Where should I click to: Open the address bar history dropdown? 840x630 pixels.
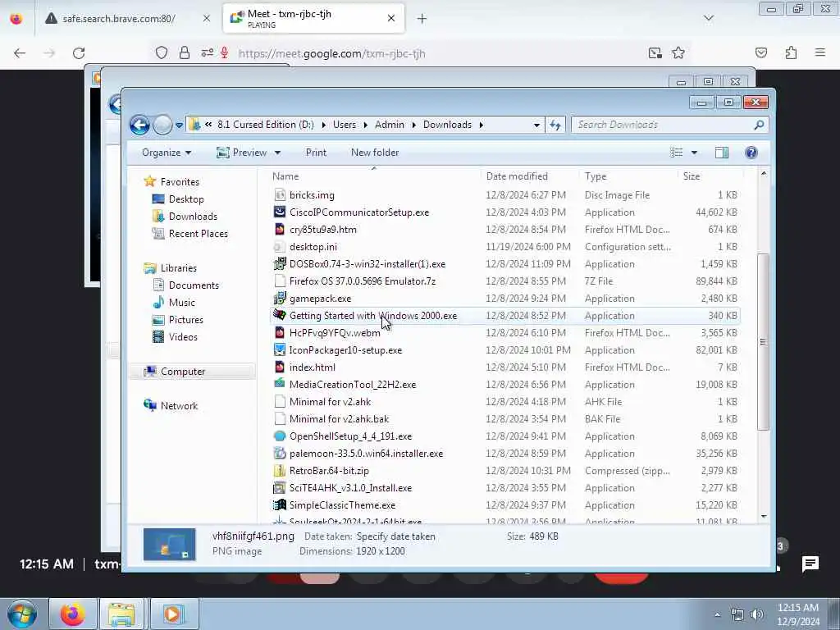tap(536, 125)
